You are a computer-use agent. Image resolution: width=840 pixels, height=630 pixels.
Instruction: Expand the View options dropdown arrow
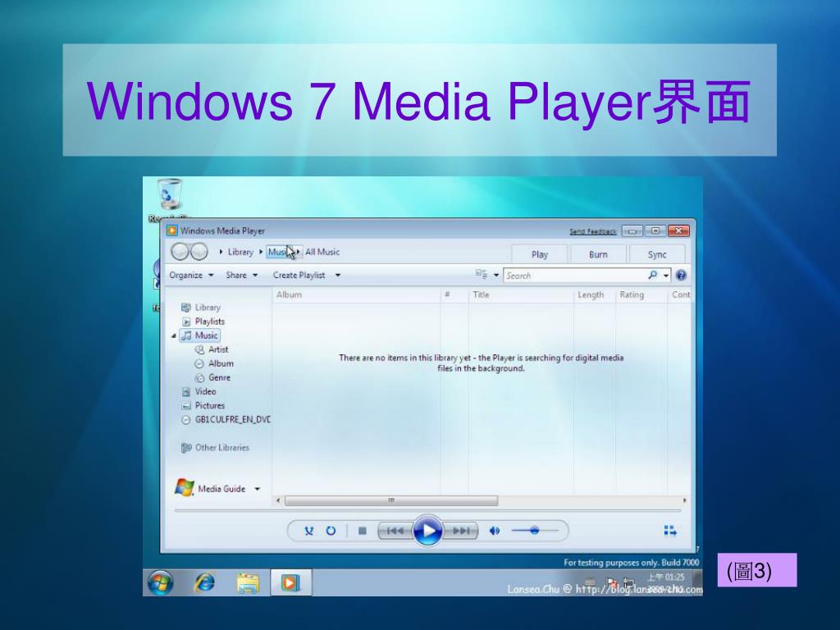coord(496,276)
